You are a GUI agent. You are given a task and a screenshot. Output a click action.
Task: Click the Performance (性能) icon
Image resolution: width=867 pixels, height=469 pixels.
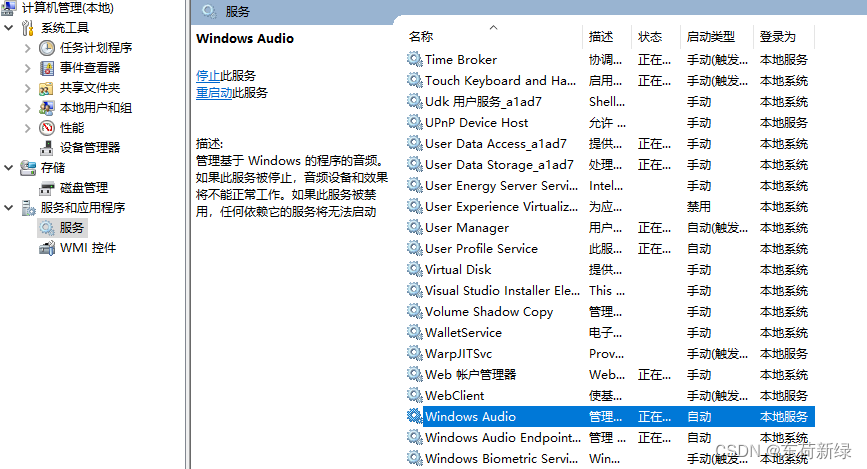point(47,128)
